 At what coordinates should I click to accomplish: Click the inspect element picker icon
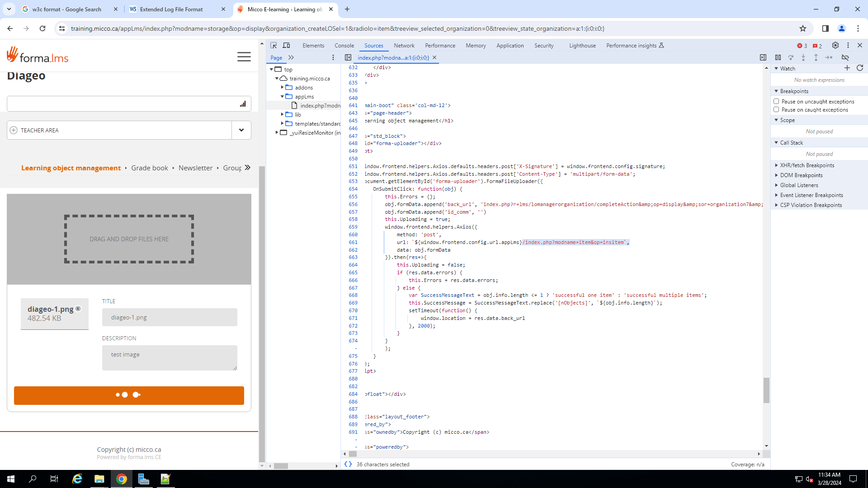(x=274, y=45)
